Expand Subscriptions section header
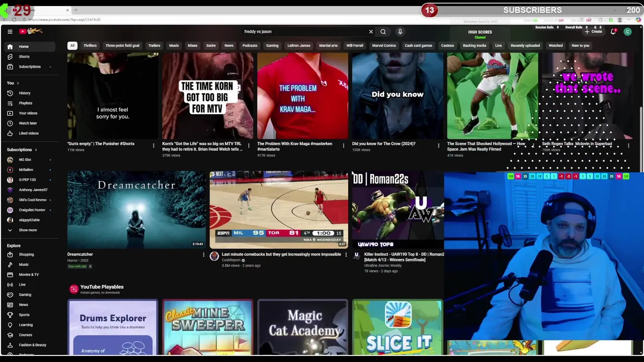This screenshot has width=644, height=362. pos(22,149)
